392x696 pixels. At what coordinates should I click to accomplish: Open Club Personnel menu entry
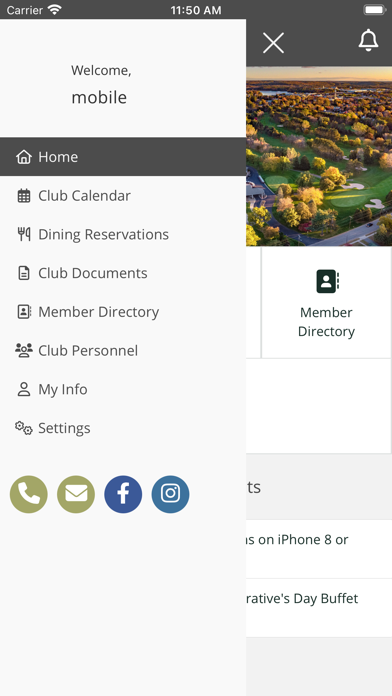[123, 350]
